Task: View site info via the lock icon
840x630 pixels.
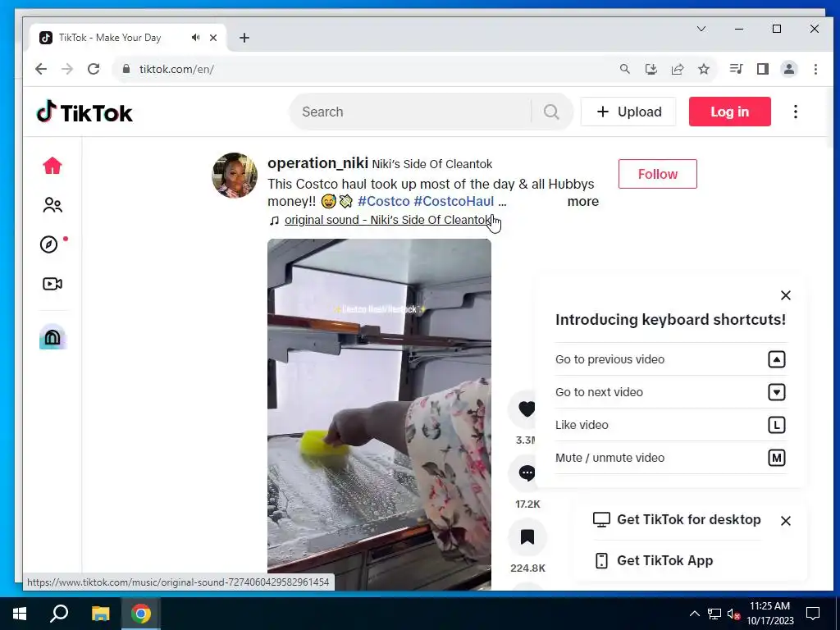Action: [126, 69]
